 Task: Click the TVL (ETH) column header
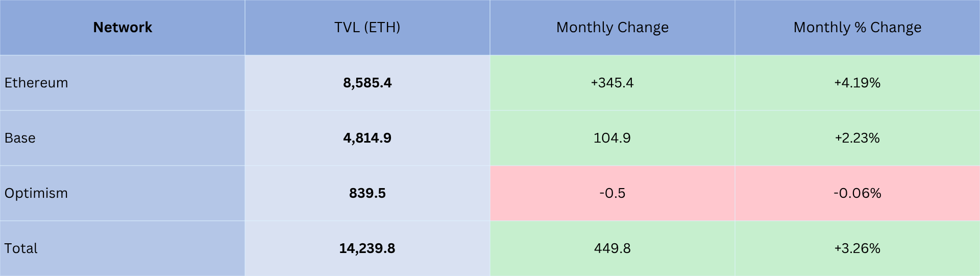click(367, 28)
